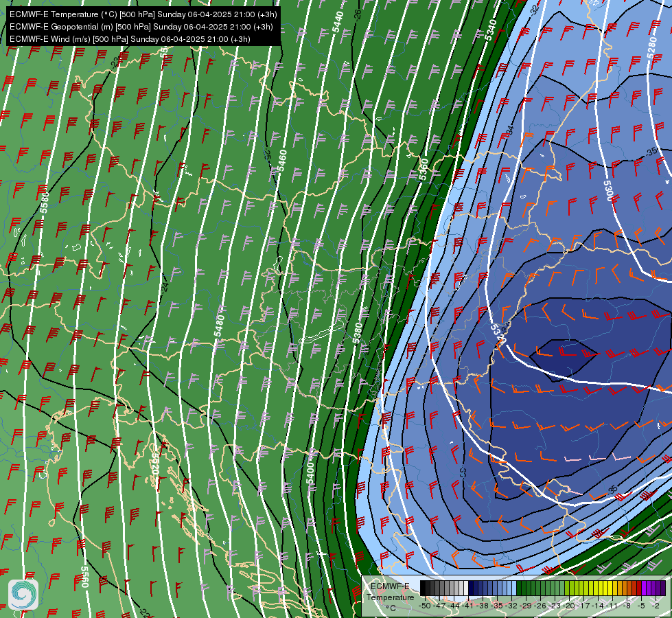Screen dimensions: 672x618
Task: Click the -17 value in the legend
Action: click(583, 606)
